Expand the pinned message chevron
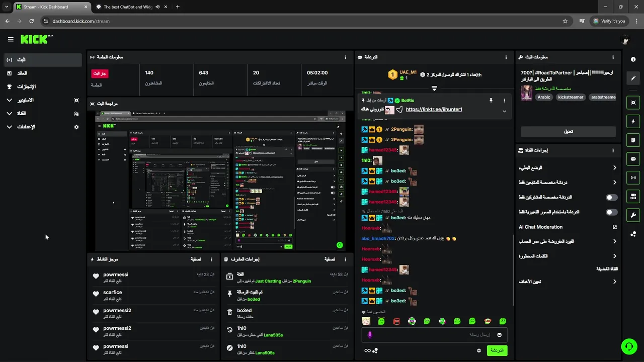 [504, 112]
